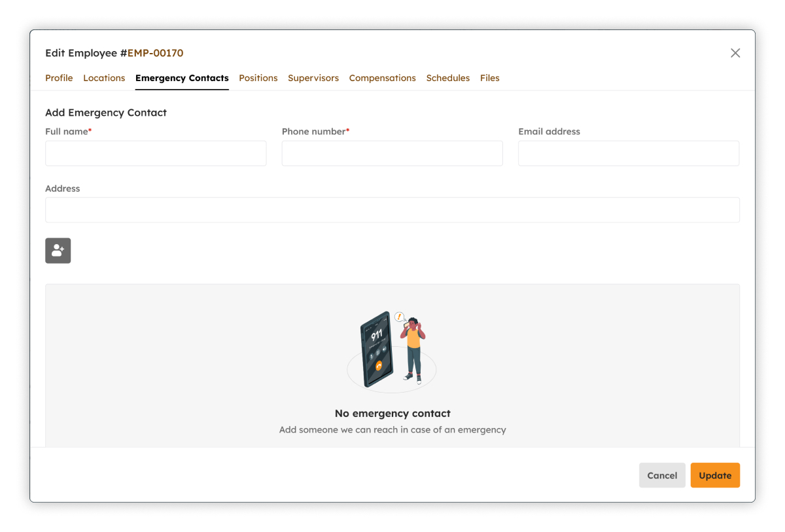Click the orange Update button

click(x=715, y=476)
